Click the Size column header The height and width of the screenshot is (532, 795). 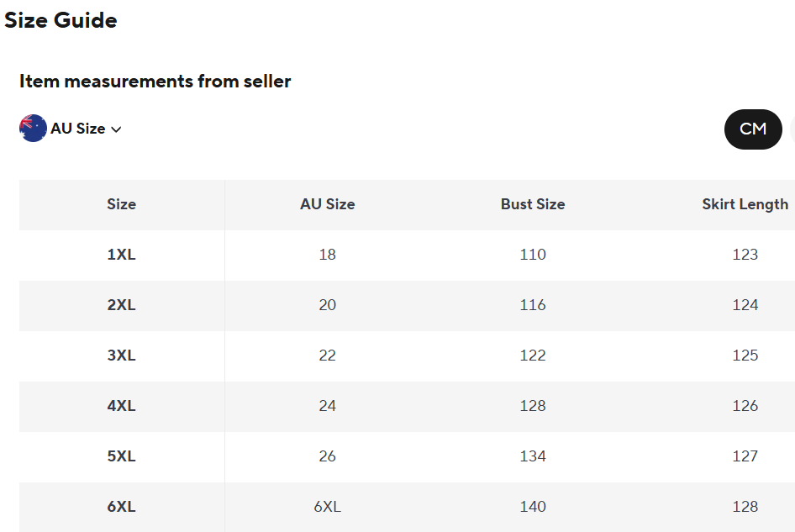(x=121, y=204)
